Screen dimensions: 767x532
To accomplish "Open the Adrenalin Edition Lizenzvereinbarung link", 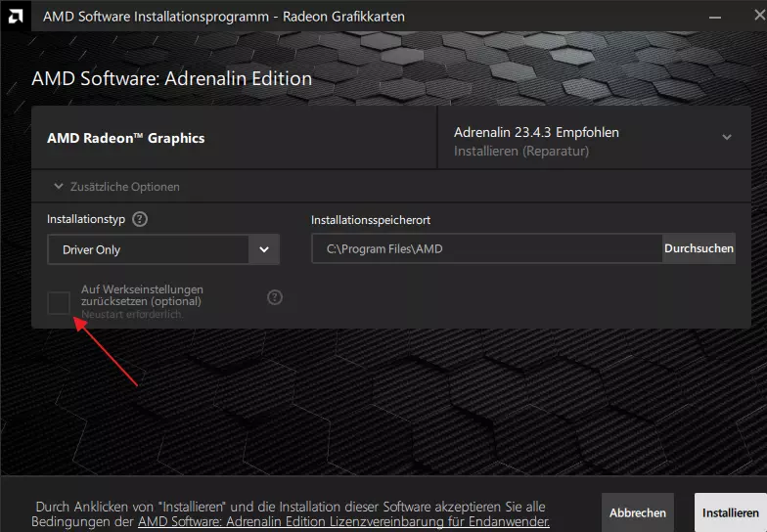I will coord(343,522).
